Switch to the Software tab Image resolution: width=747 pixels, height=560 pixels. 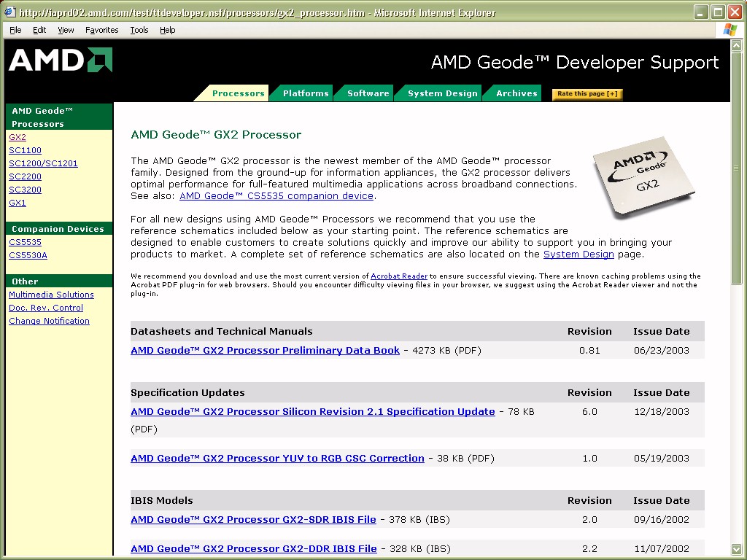(368, 93)
